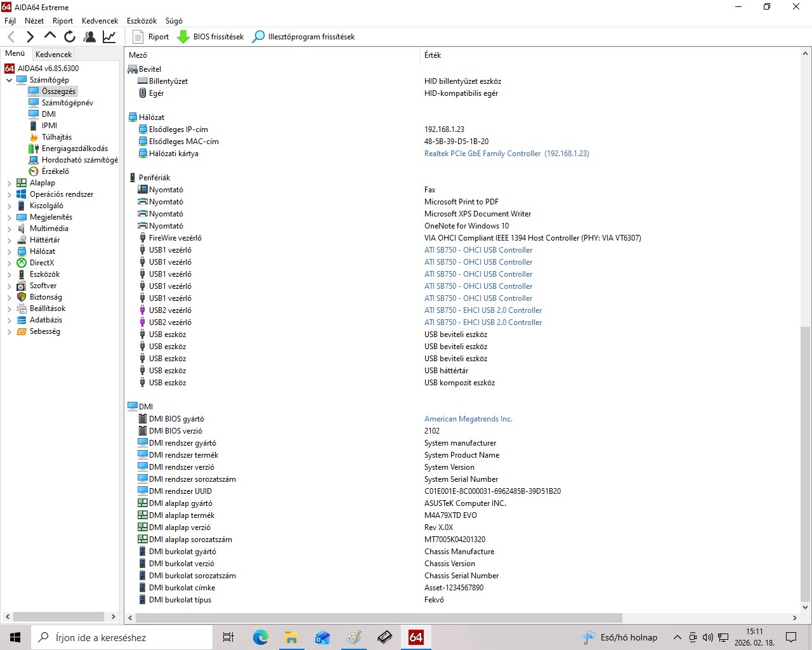Select the Elsődleges IP-cím row
Viewport: 812px width, 650px height.
pyautogui.click(x=463, y=129)
